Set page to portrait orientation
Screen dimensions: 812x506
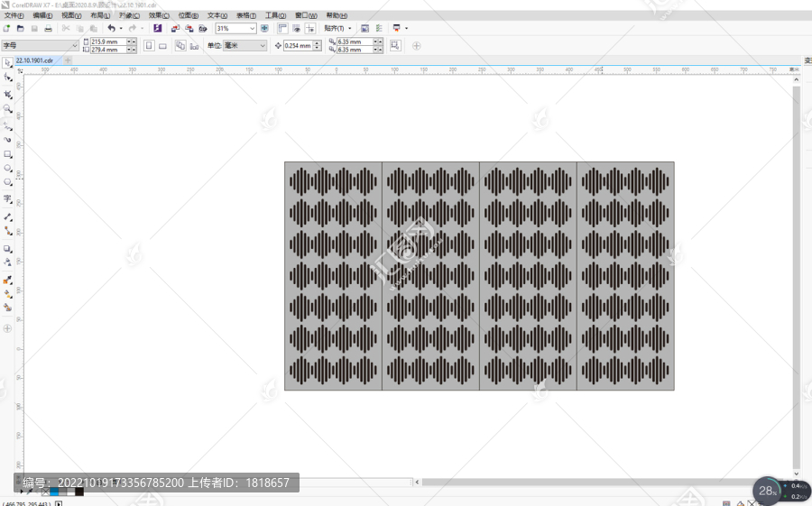(149, 46)
